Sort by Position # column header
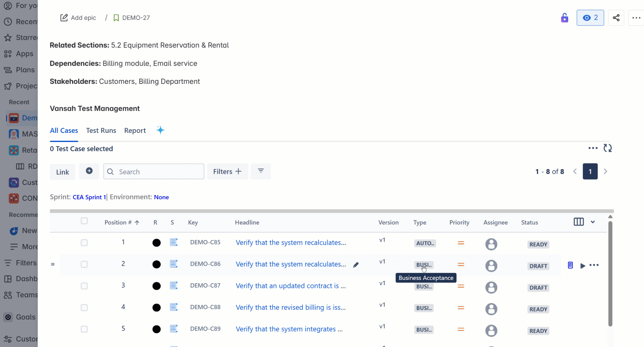This screenshot has height=347, width=644. (122, 222)
